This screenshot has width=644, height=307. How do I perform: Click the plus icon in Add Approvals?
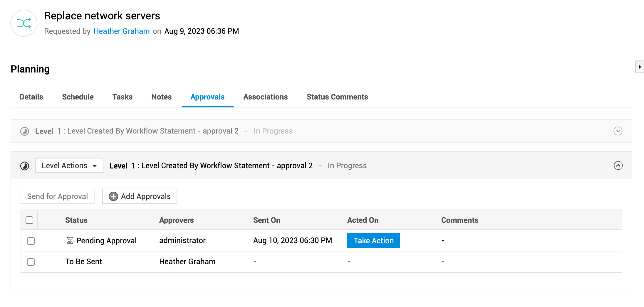tap(113, 196)
